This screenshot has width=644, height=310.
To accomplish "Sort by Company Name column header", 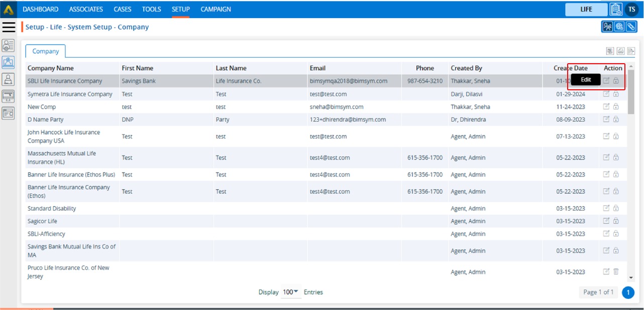I will (50, 68).
